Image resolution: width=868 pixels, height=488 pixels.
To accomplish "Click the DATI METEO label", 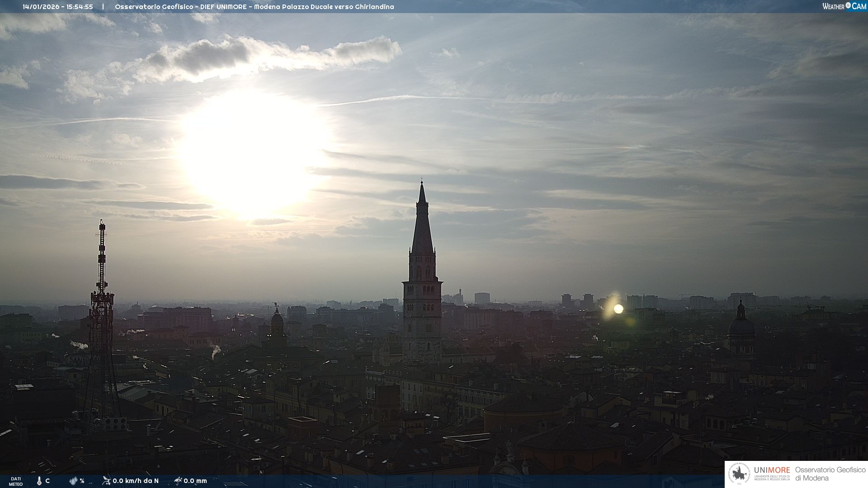I will pos(16,481).
